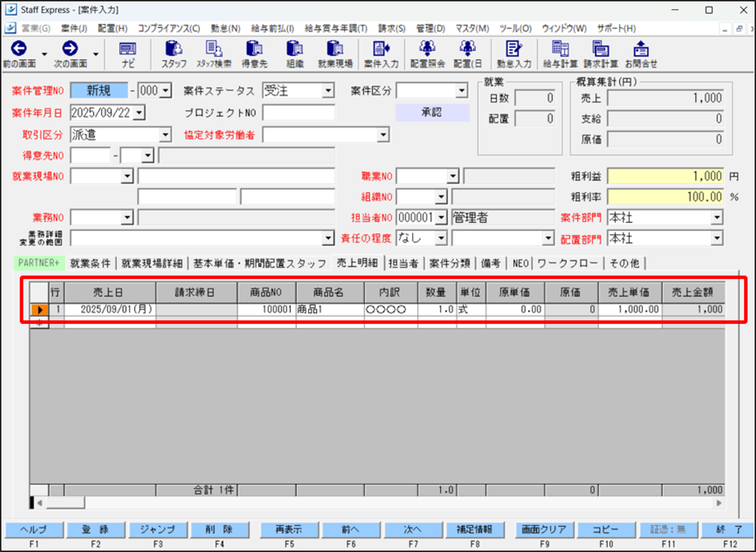
Task: Open the 案件部門 dropdown
Action: click(716, 218)
